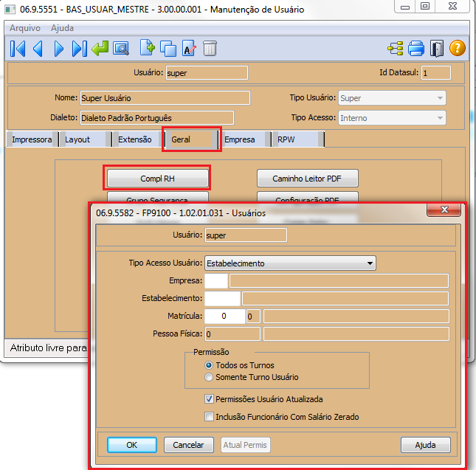Go to previous record arrow
This screenshot has height=470, width=476.
point(38,49)
